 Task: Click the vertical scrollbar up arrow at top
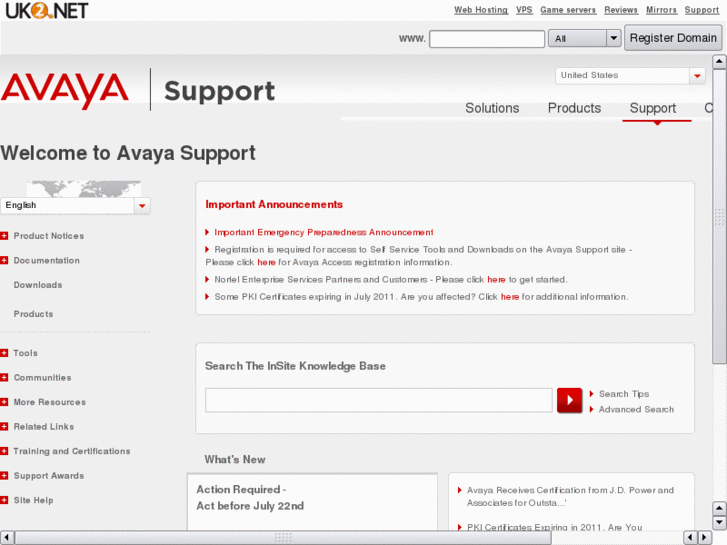[719, 61]
